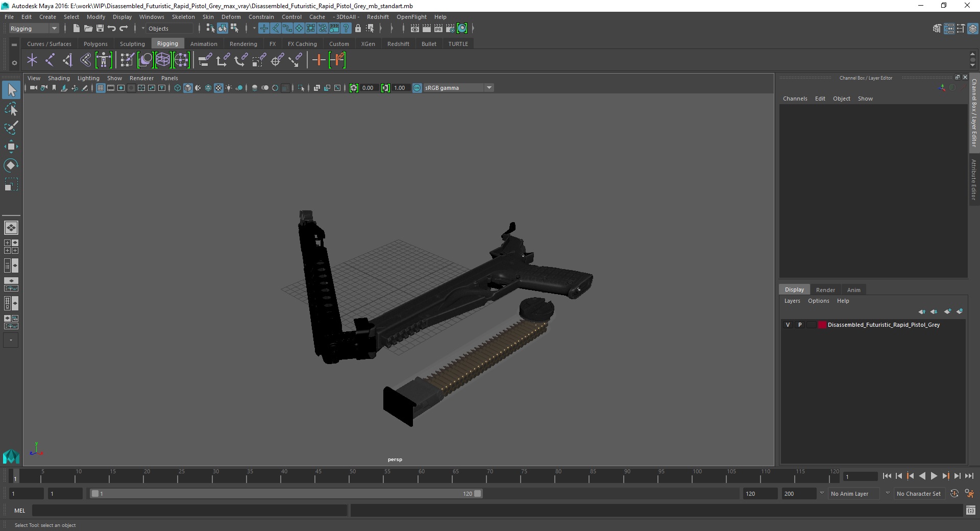The image size is (980, 531).
Task: Click the Options menu in Layer Editor
Action: point(818,301)
